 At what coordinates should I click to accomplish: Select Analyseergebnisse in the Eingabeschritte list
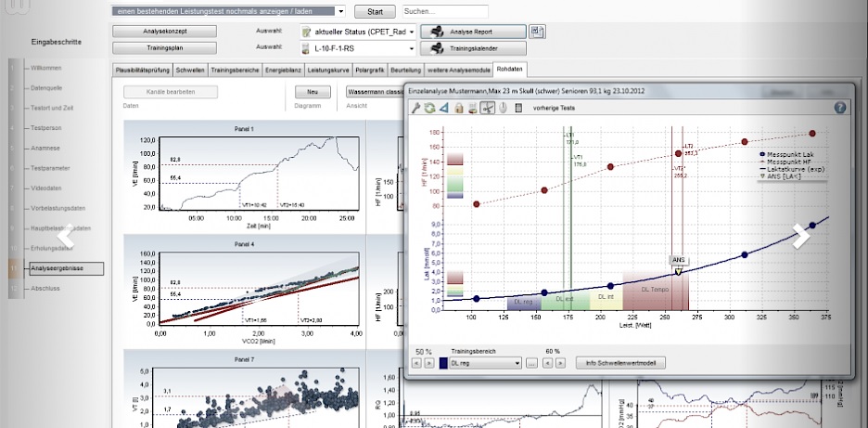(x=65, y=268)
